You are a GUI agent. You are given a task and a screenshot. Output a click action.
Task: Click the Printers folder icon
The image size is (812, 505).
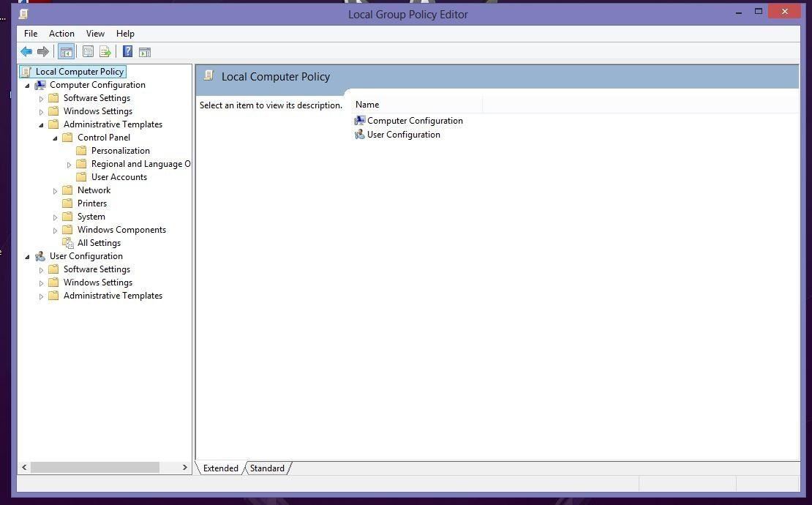(x=67, y=203)
